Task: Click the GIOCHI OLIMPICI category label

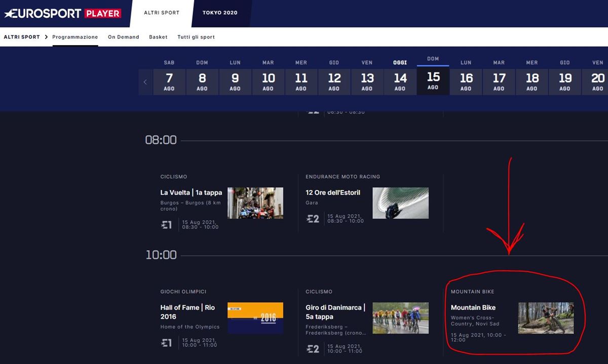Action: [x=183, y=292]
